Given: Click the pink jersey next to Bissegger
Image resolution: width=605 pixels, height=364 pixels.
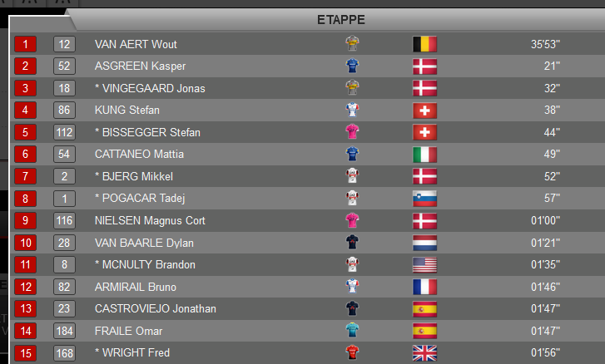Looking at the screenshot, I should (352, 132).
